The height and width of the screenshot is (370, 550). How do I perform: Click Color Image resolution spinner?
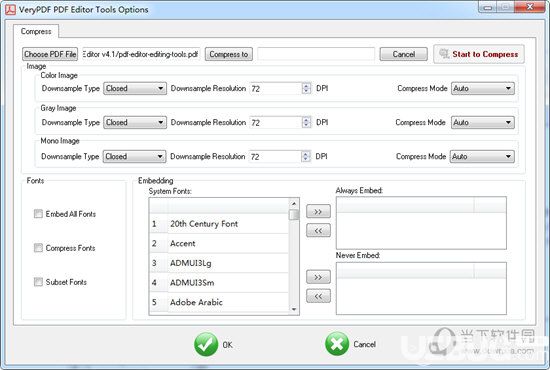pos(306,88)
